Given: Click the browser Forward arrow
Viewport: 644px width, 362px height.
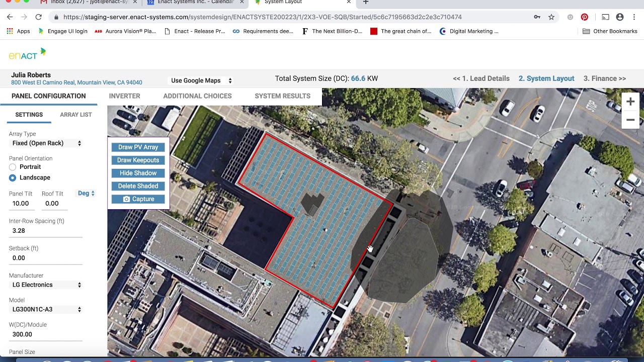Looking at the screenshot, I should (x=24, y=17).
